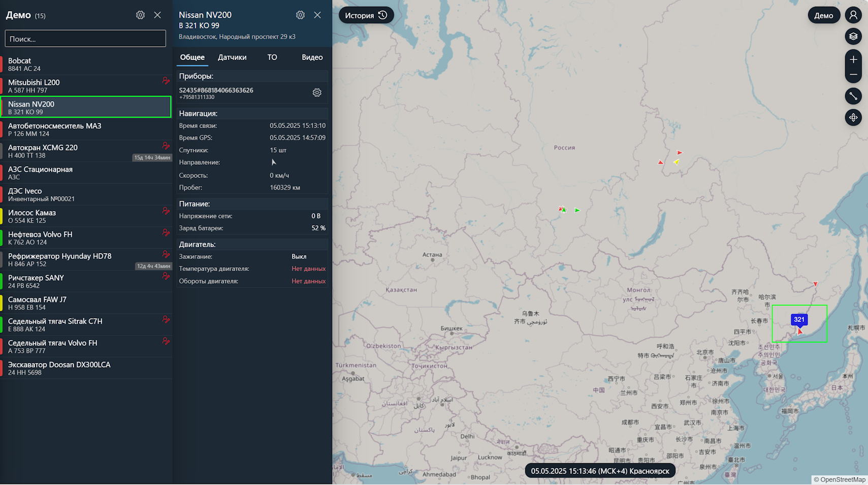This screenshot has width=868, height=485.
Task: Focus the Поиск search field
Action: [85, 39]
